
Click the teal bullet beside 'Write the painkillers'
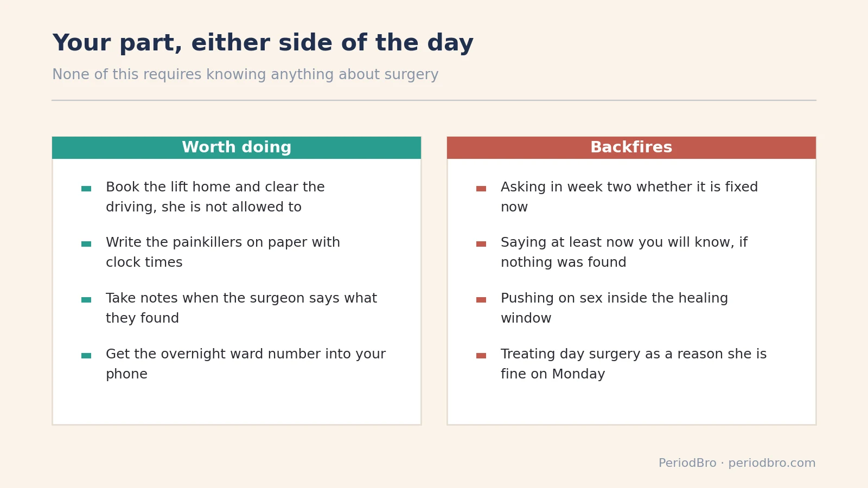86,244
